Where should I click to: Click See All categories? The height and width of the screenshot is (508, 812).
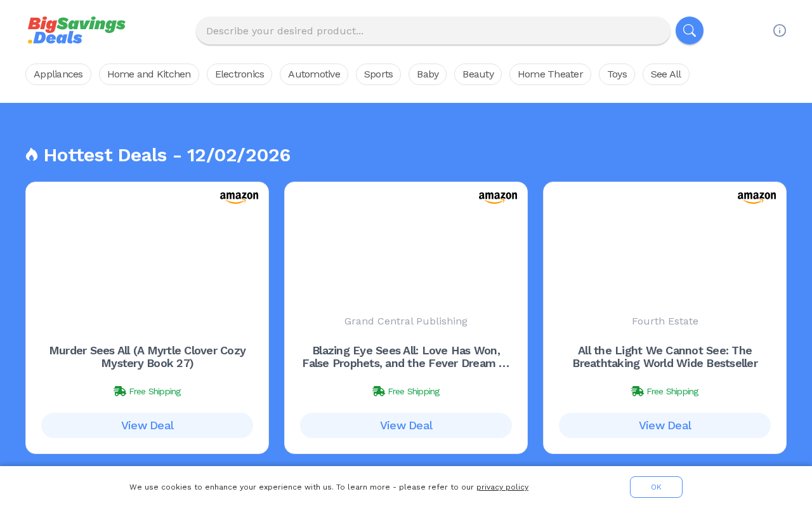pyautogui.click(x=666, y=74)
